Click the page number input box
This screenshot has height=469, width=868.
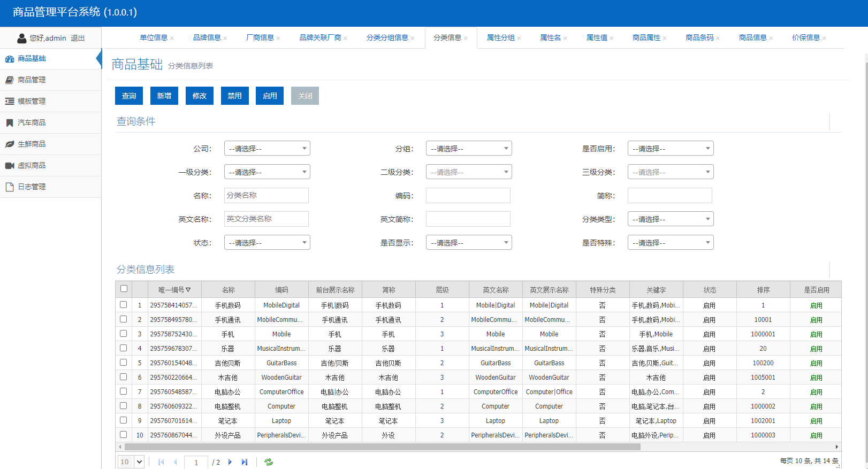[x=196, y=463]
